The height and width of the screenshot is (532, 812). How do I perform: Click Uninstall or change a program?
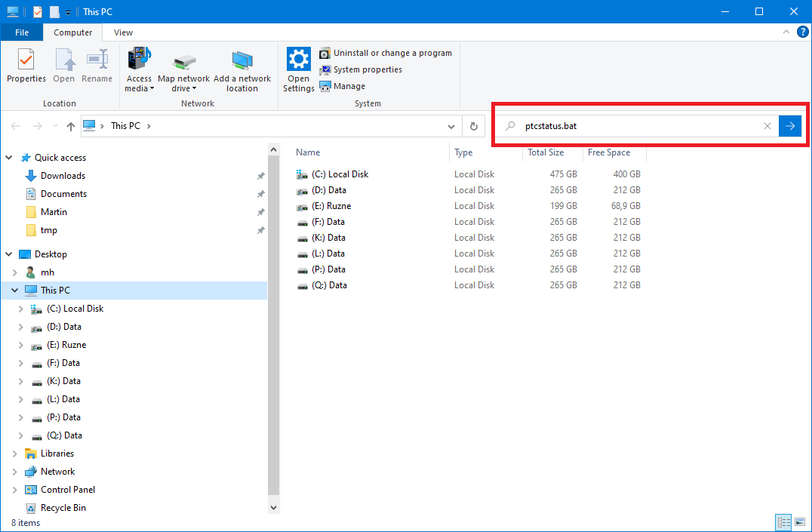click(x=386, y=53)
